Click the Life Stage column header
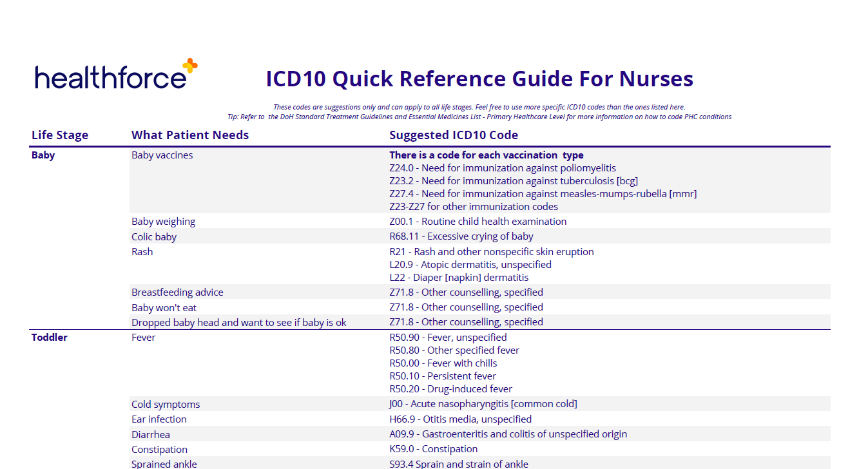 (x=60, y=135)
